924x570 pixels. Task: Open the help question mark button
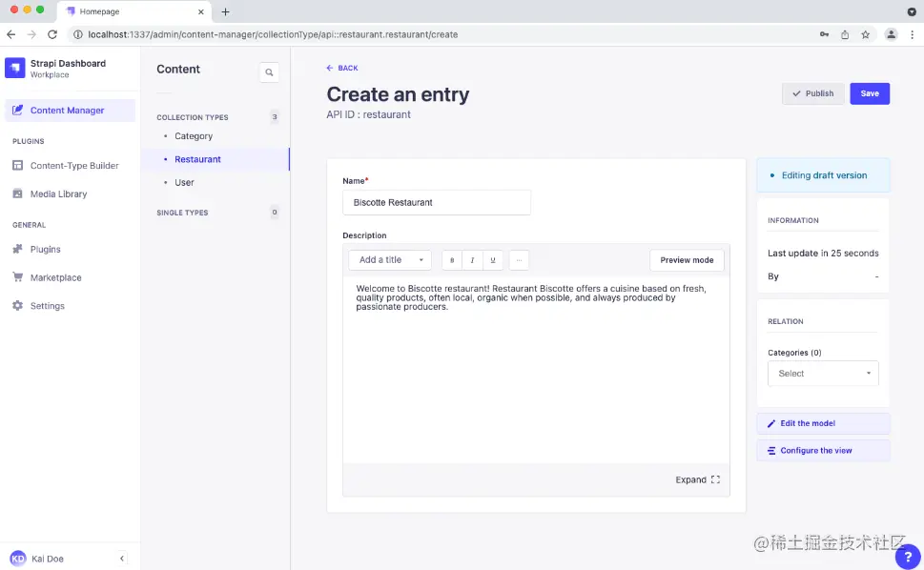point(908,557)
